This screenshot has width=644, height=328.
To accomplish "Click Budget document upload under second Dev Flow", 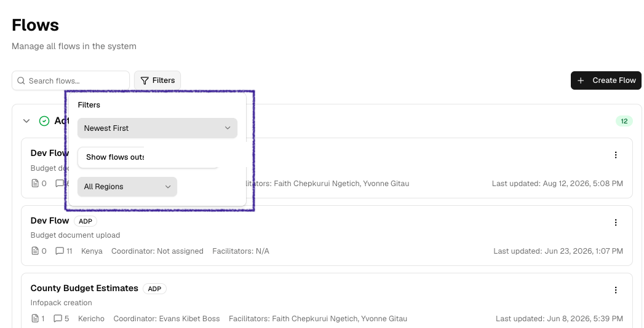I will pos(75,235).
